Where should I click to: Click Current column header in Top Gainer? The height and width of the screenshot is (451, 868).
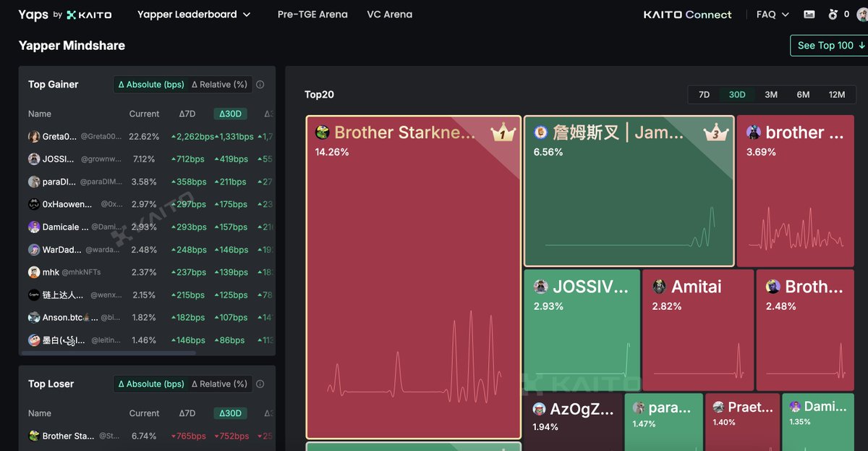(x=144, y=114)
